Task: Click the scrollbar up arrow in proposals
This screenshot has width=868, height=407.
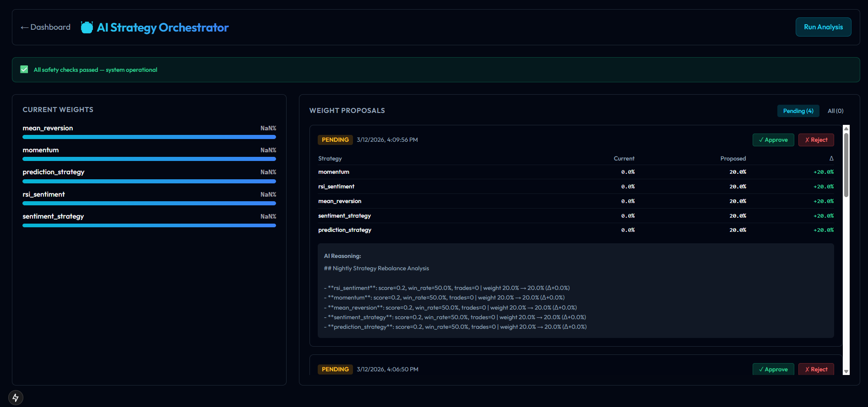Action: pos(846,128)
